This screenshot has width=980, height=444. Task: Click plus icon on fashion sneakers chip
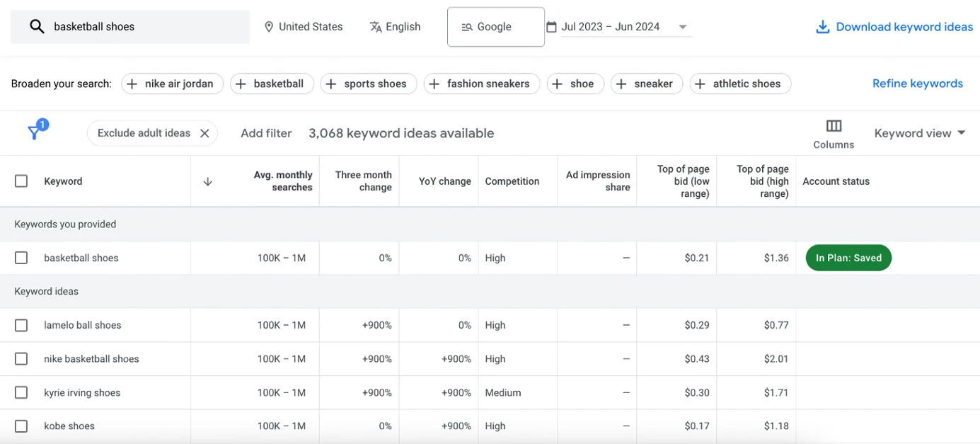coord(434,84)
